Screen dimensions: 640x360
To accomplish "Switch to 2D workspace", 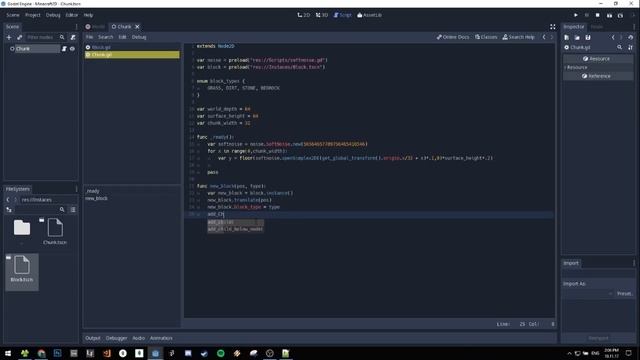I will point(304,15).
